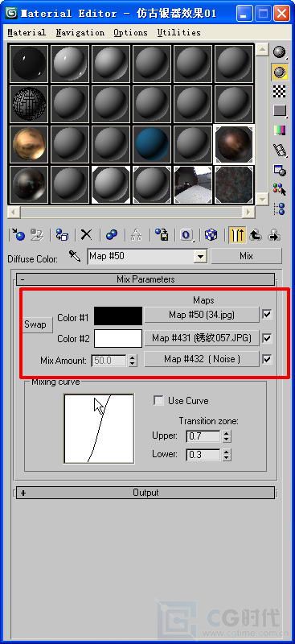Image resolution: width=295 pixels, height=644 pixels.
Task: Open the Material menu
Action: (x=27, y=32)
